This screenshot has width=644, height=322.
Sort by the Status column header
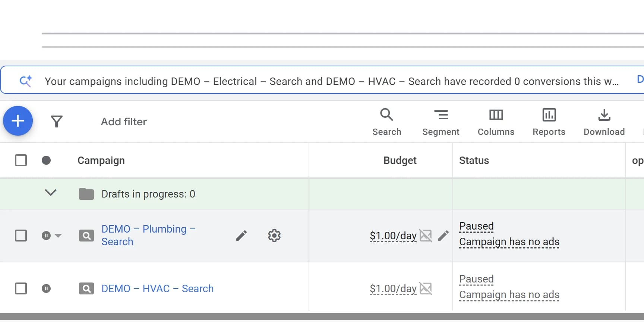[x=474, y=160]
